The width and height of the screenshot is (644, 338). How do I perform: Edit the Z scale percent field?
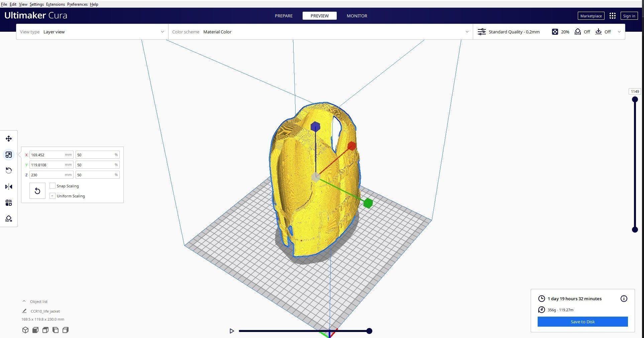(x=97, y=175)
